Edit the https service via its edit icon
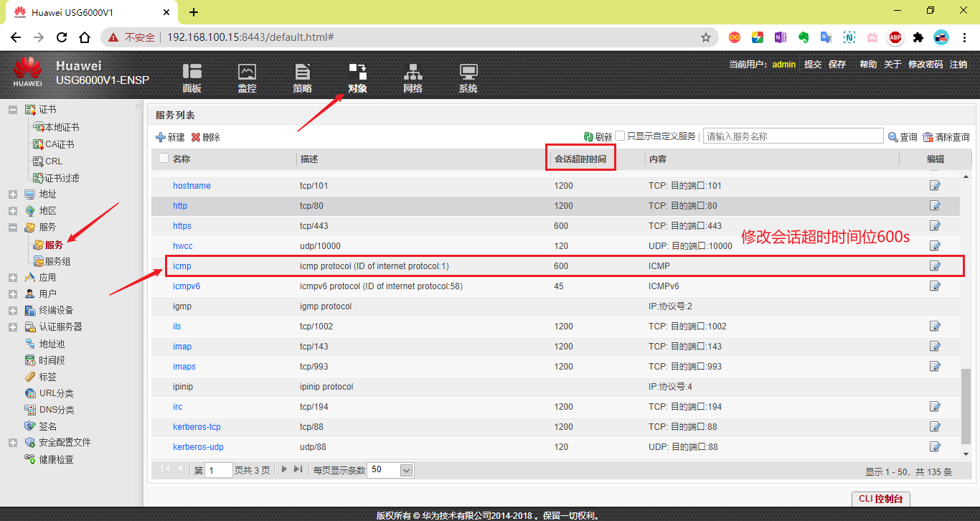Image resolution: width=980 pixels, height=521 pixels. [x=935, y=225]
